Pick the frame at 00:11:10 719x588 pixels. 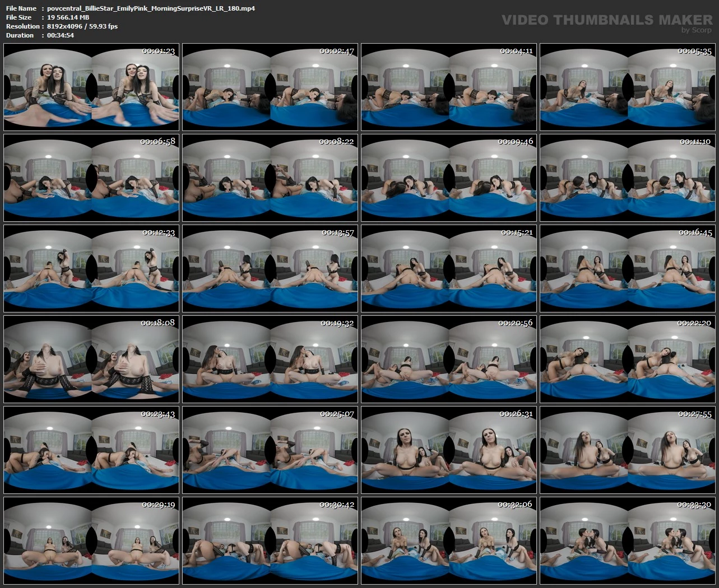[x=628, y=178]
